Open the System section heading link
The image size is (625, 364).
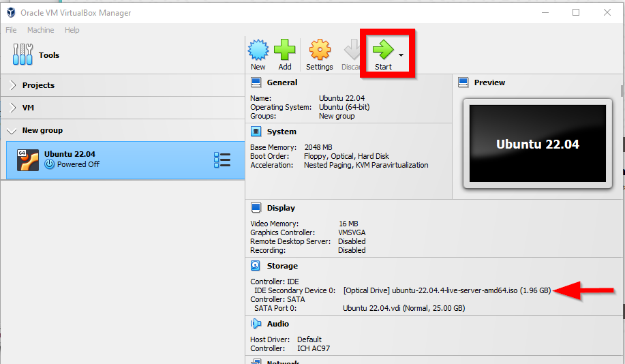[281, 132]
